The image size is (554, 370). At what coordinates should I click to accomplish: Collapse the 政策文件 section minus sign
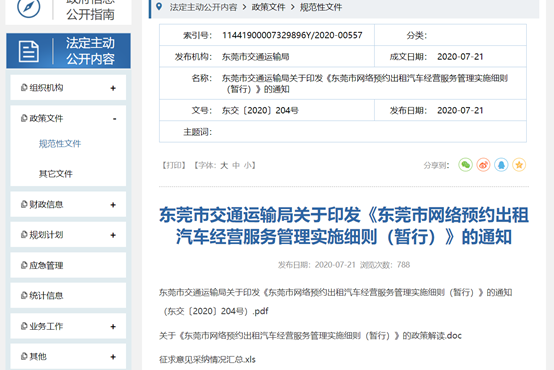pyautogui.click(x=114, y=119)
